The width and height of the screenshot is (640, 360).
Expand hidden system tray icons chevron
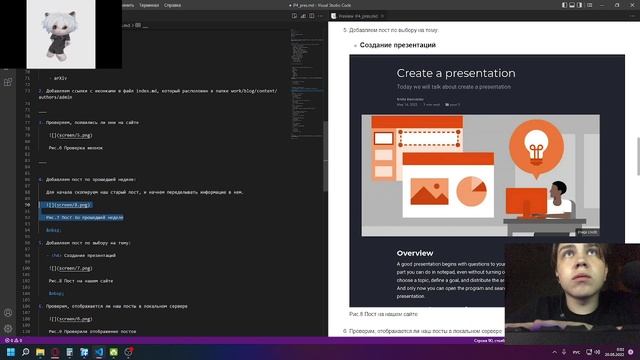pos(554,352)
